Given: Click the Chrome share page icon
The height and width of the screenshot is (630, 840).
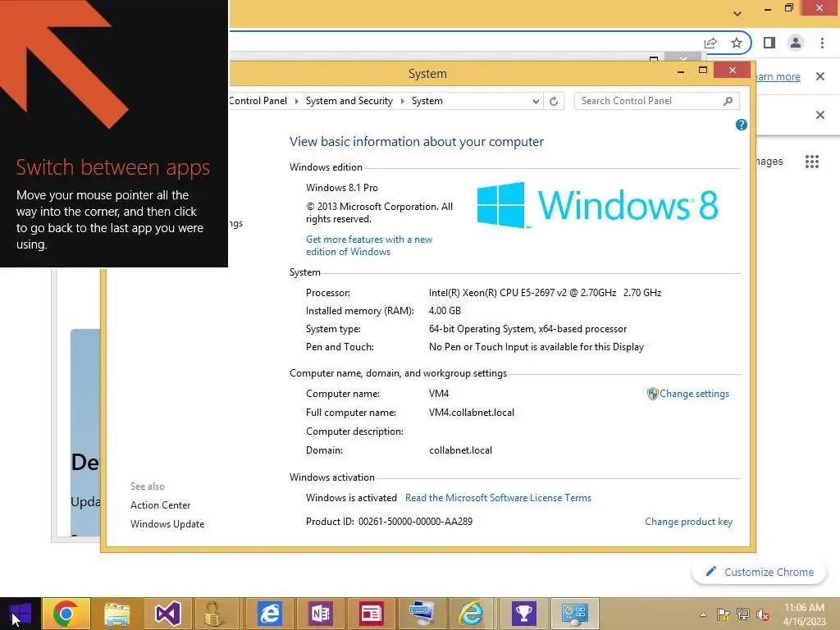Looking at the screenshot, I should 710,43.
